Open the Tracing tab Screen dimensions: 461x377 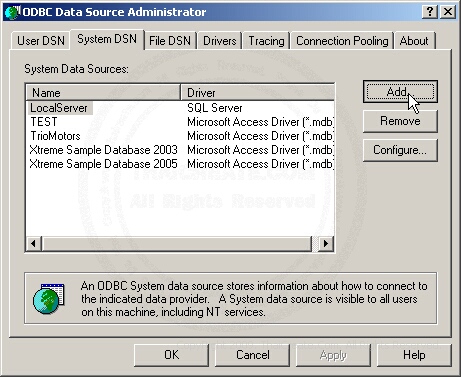[266, 41]
